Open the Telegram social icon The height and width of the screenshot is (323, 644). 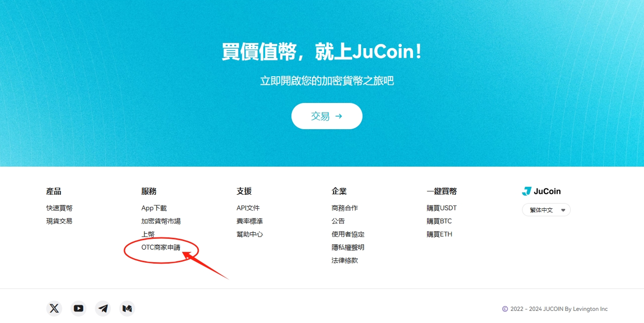click(x=103, y=308)
